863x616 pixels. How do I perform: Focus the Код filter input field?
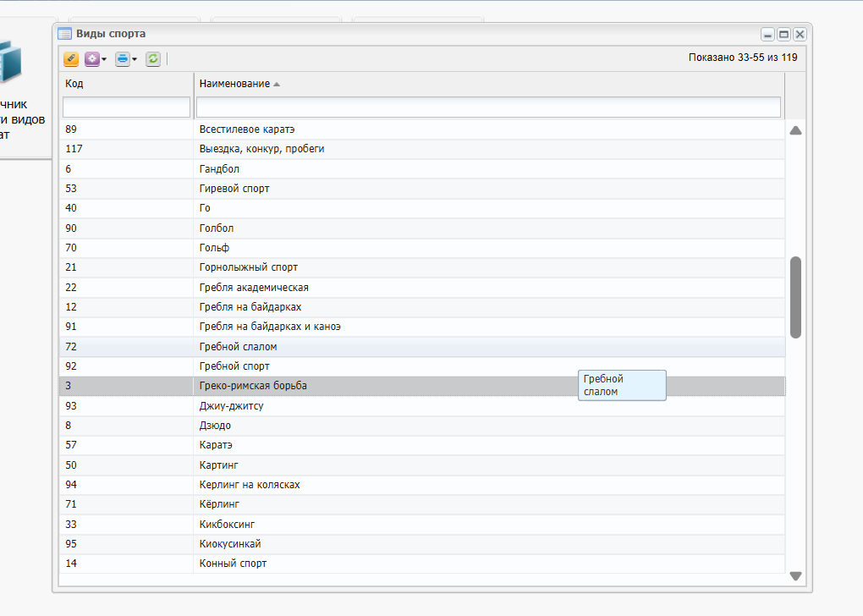[127, 107]
